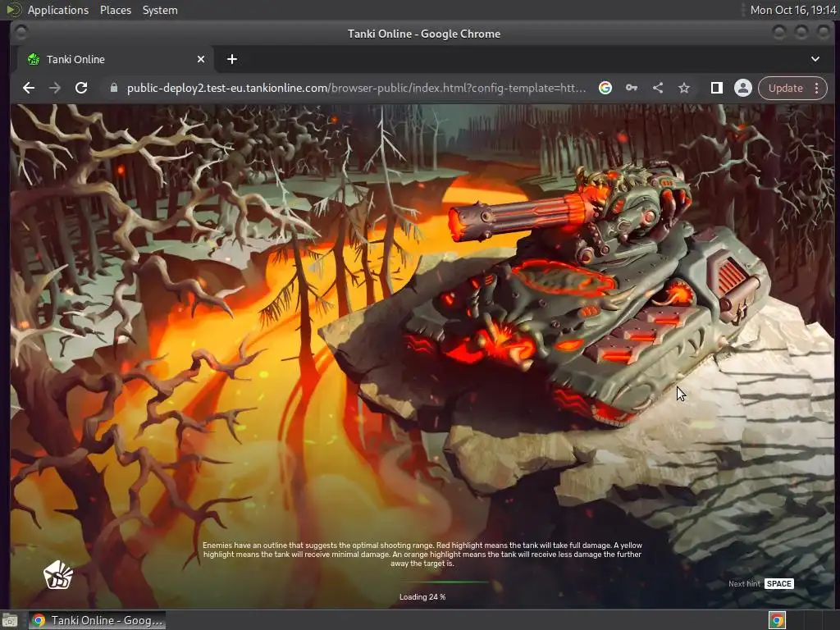Select Tanki Online taskbar window button
This screenshot has width=840, height=630.
(97, 620)
